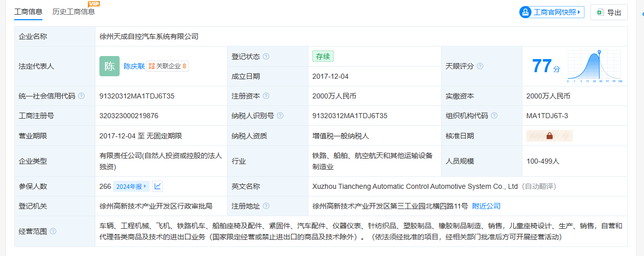644x256 pixels.
Task: Select 成立日期 value 2017-12-04
Action: [x=331, y=76]
